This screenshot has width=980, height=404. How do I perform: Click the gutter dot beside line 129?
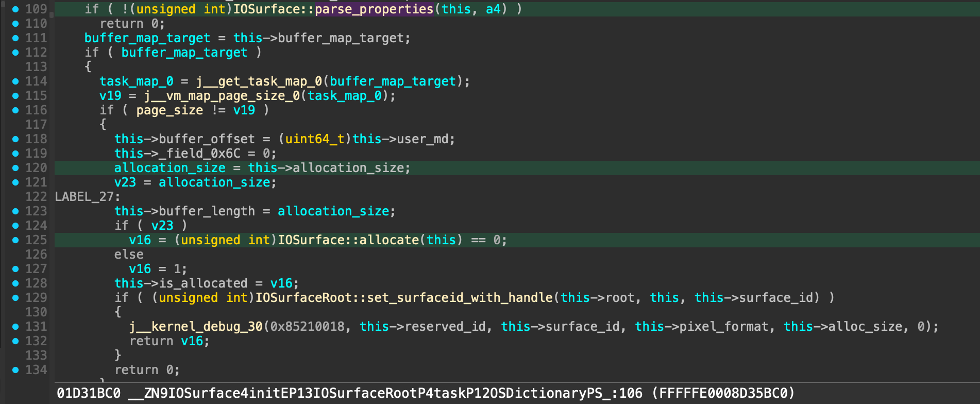coord(15,298)
